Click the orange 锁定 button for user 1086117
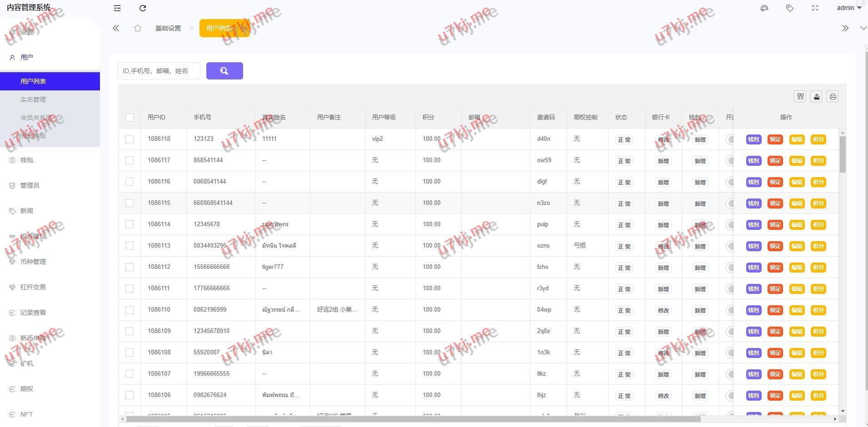868x427 pixels. point(775,161)
